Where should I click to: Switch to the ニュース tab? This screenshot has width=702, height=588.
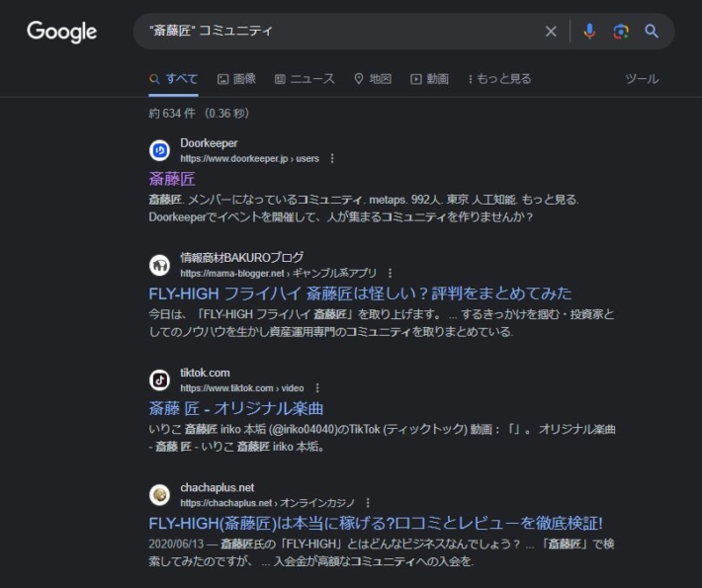[x=305, y=79]
